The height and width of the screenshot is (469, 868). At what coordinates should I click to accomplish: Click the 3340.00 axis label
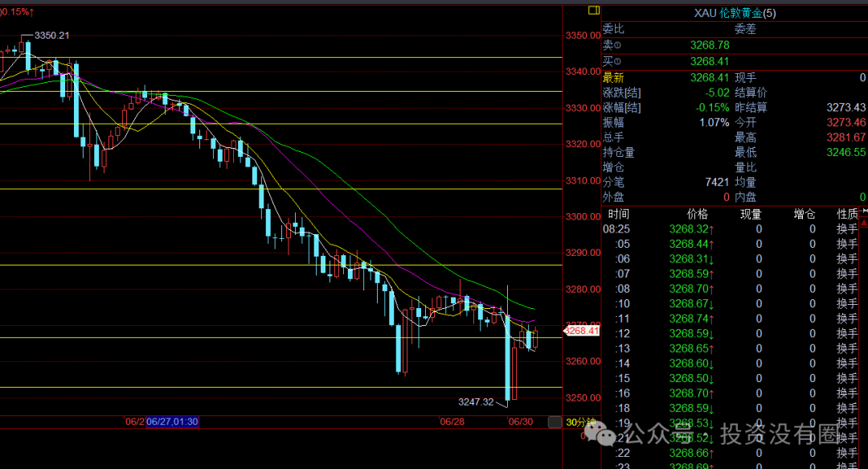point(583,72)
